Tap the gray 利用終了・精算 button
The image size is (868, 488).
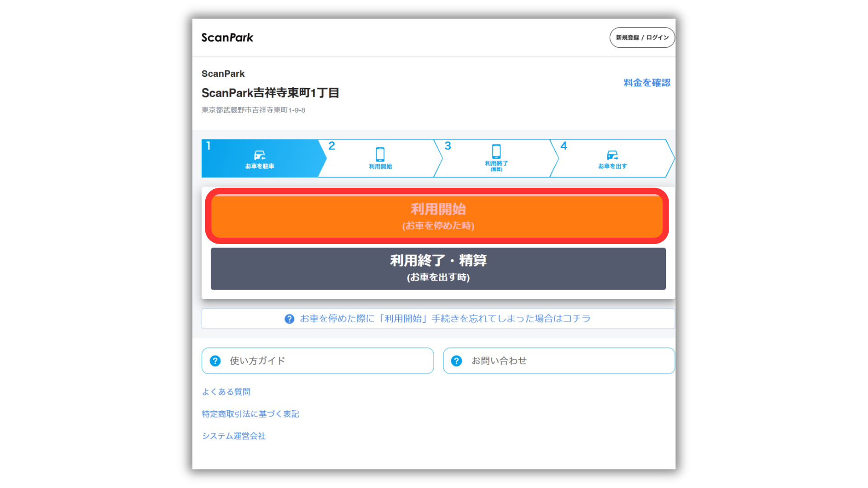pyautogui.click(x=438, y=269)
